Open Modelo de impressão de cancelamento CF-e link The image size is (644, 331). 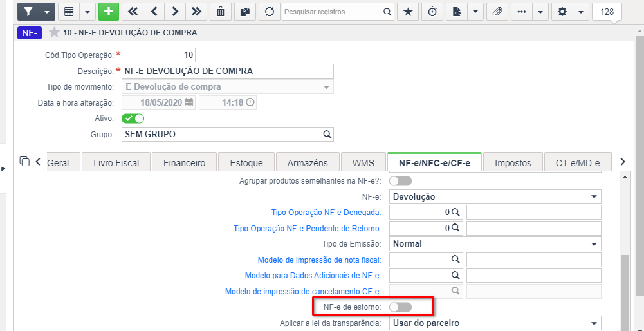[303, 292]
